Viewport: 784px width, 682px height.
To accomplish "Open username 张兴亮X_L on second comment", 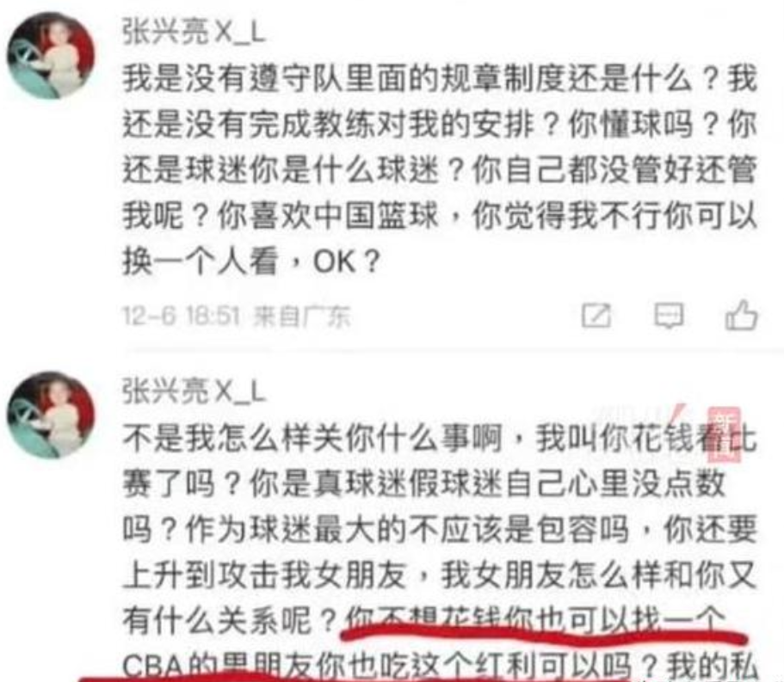I will [x=194, y=391].
